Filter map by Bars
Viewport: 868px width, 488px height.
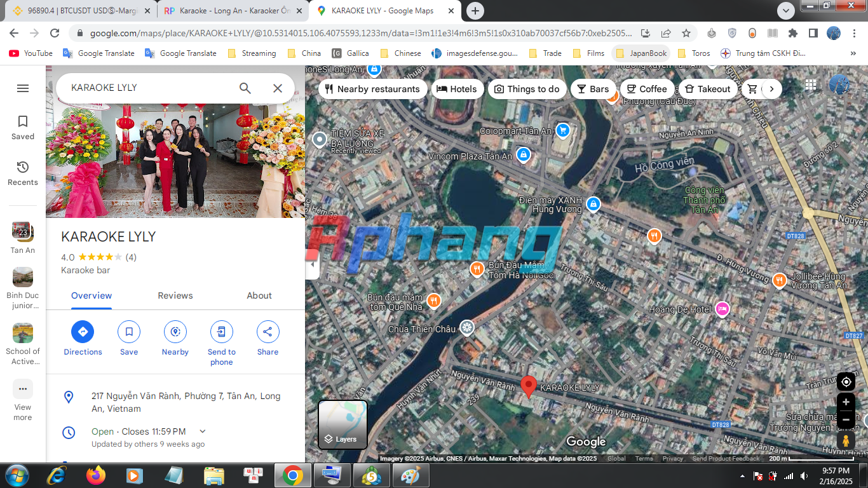(593, 89)
